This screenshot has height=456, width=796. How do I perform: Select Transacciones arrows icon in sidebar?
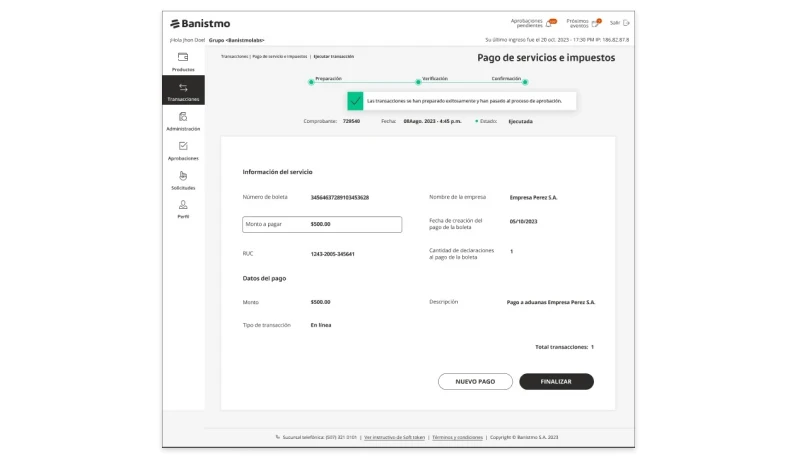click(183, 88)
